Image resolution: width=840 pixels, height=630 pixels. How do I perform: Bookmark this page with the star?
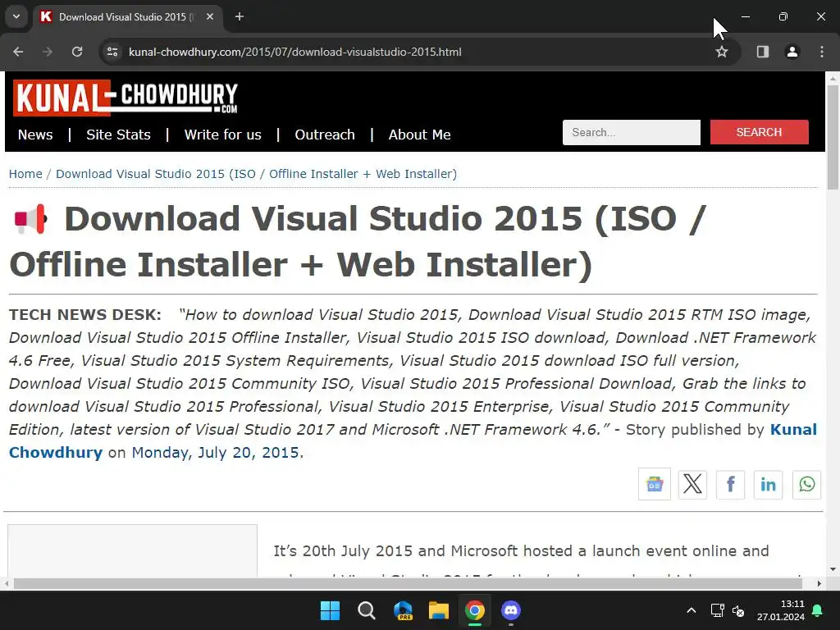[722, 52]
